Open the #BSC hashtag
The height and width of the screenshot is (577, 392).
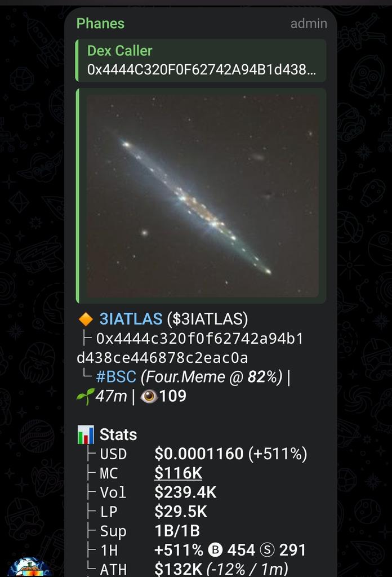(x=116, y=377)
